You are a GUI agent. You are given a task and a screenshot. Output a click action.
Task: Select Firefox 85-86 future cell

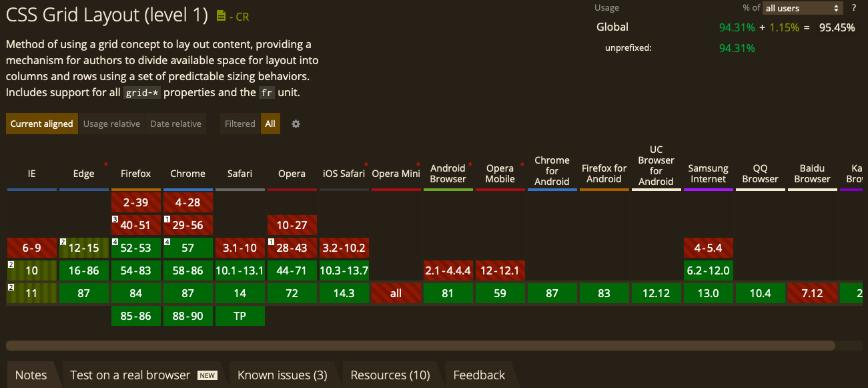coord(136,316)
